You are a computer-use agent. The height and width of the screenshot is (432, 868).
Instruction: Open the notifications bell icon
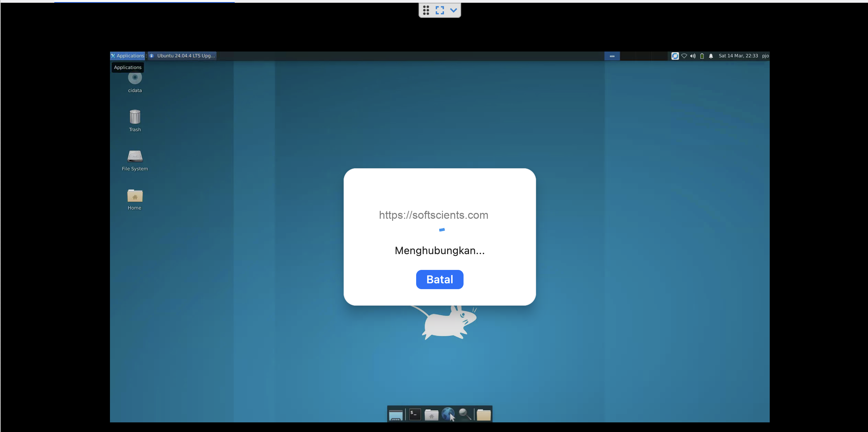coord(711,56)
